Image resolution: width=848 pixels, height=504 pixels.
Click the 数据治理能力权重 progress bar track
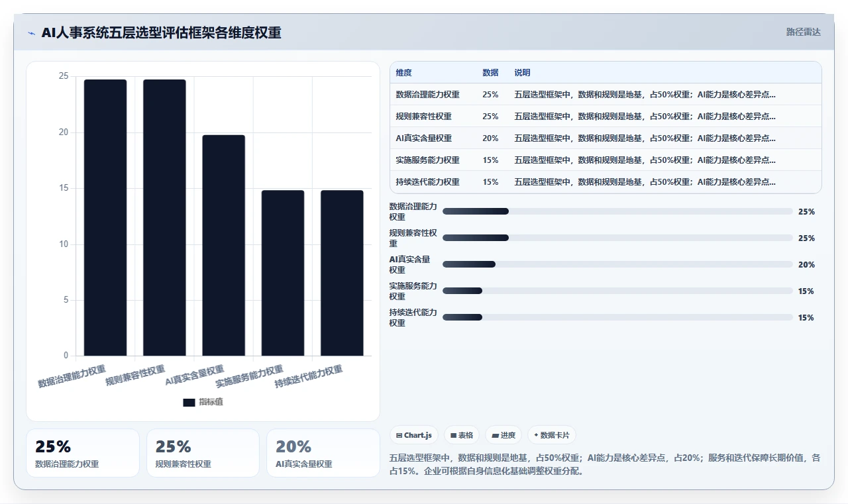tap(617, 211)
